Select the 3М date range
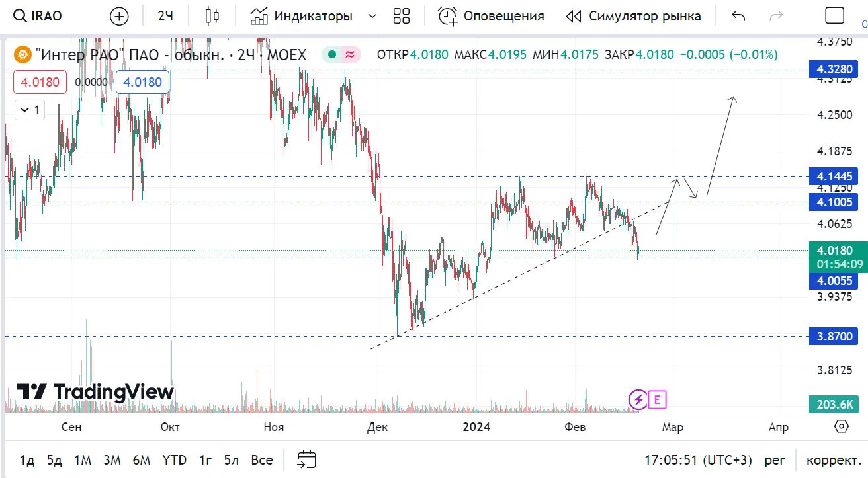 point(112,460)
